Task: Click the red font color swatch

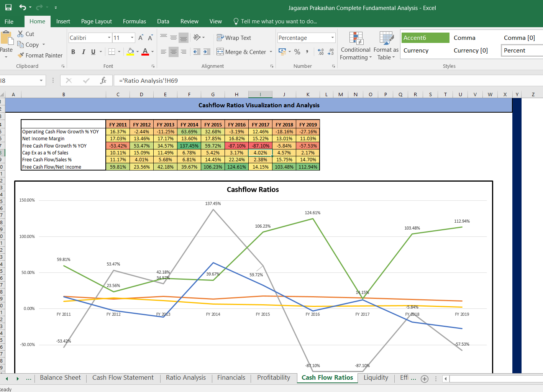Action: tap(145, 52)
